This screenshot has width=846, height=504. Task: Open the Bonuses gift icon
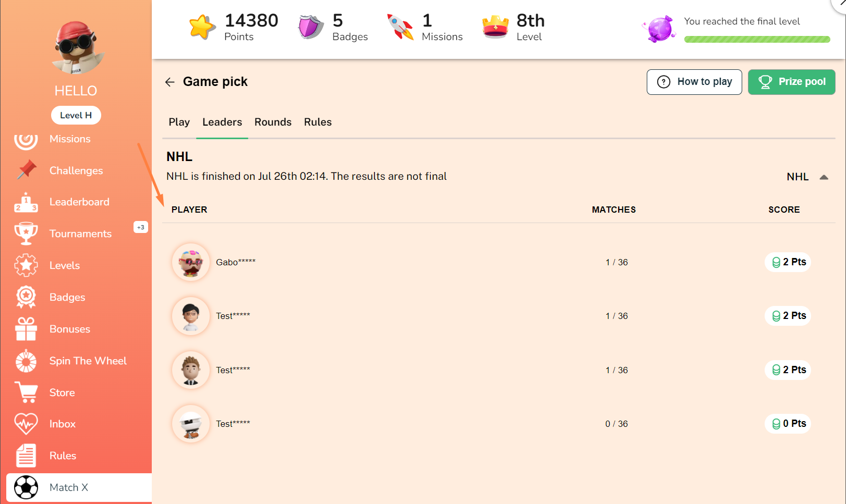(26, 329)
